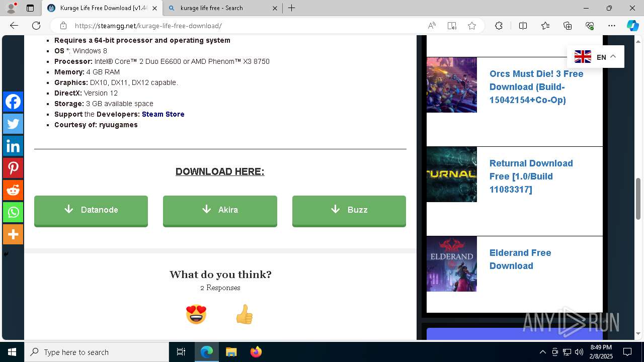Share to Reddit sidebar icon
This screenshot has height=362, width=644.
click(13, 190)
